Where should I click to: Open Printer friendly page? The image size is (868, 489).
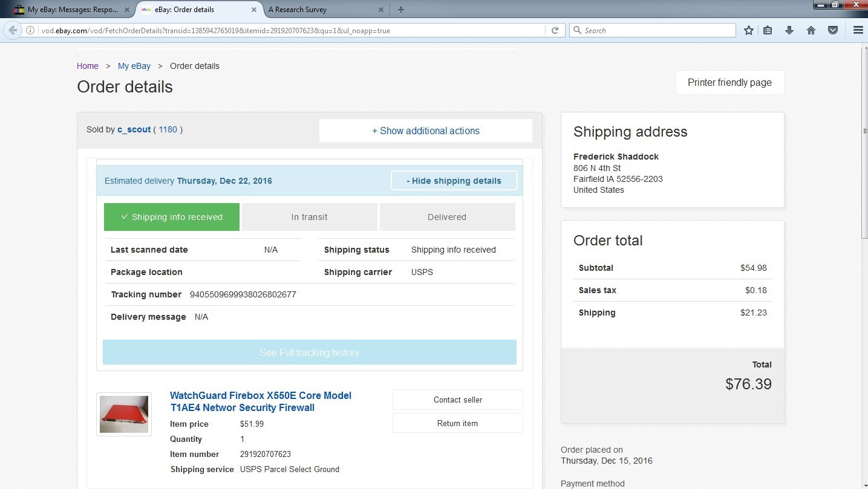pyautogui.click(x=729, y=83)
